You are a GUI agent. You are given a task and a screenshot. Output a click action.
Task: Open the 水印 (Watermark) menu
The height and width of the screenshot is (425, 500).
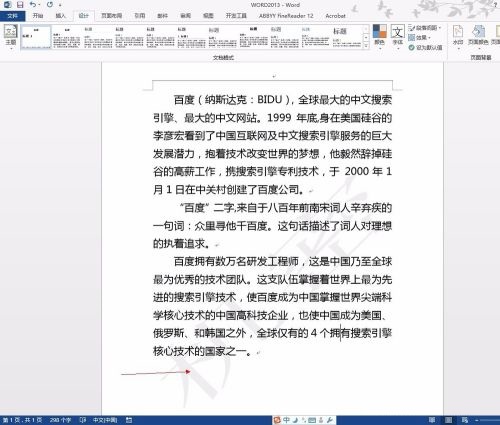(x=458, y=37)
